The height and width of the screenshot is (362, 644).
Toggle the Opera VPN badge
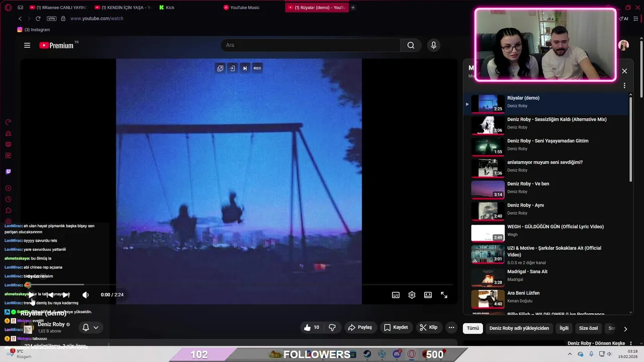(51, 19)
